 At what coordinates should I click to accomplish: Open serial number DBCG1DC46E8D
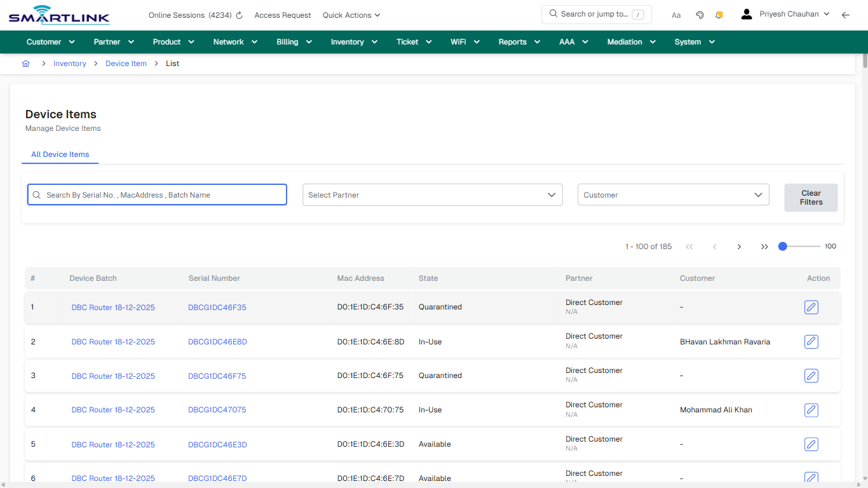coord(217,341)
